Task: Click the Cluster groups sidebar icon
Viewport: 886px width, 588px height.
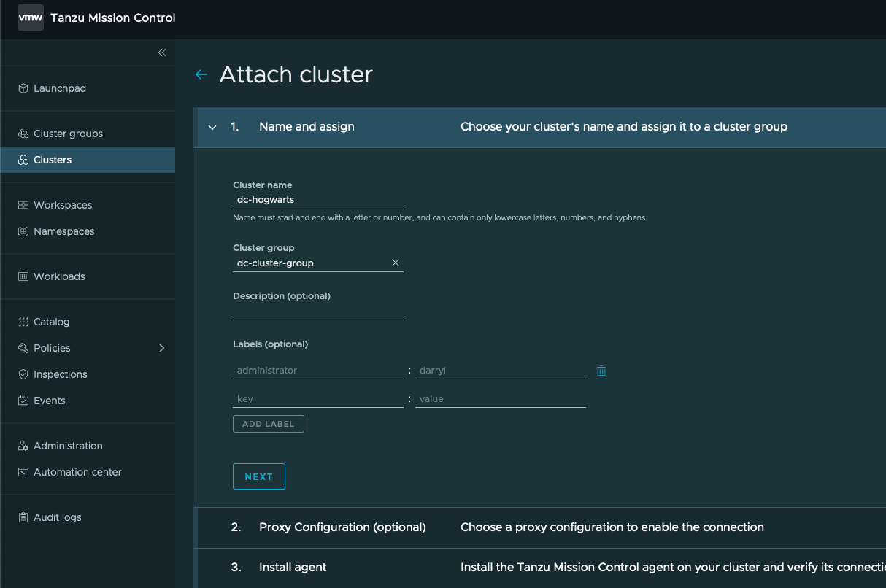Action: 23,134
